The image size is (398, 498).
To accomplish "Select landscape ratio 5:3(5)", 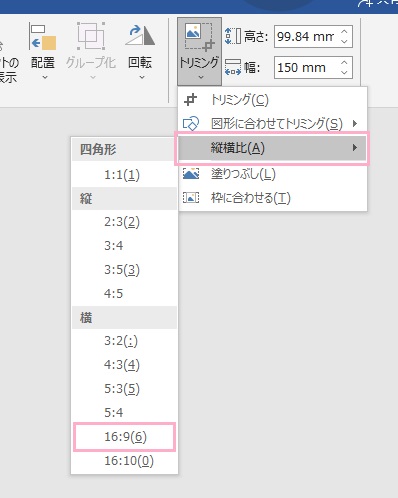I will (124, 389).
